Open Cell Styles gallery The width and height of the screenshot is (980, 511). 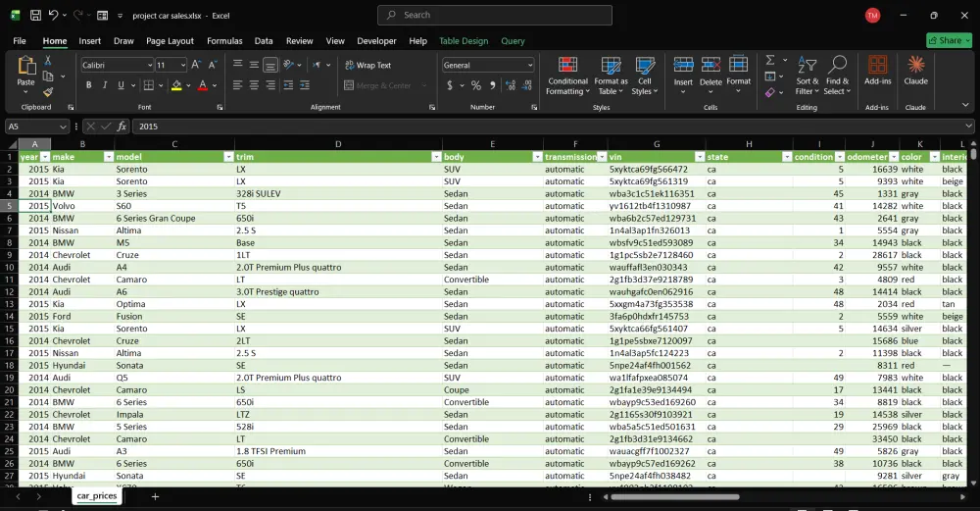[645, 76]
